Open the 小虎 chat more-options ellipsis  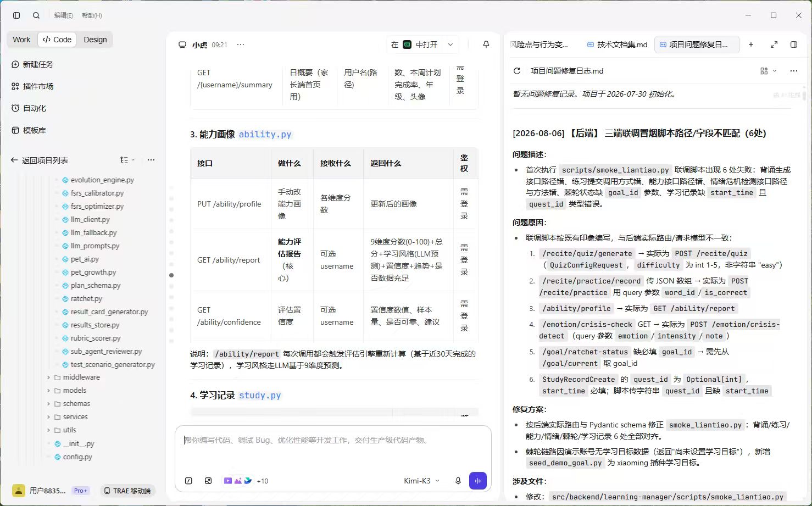tap(241, 45)
